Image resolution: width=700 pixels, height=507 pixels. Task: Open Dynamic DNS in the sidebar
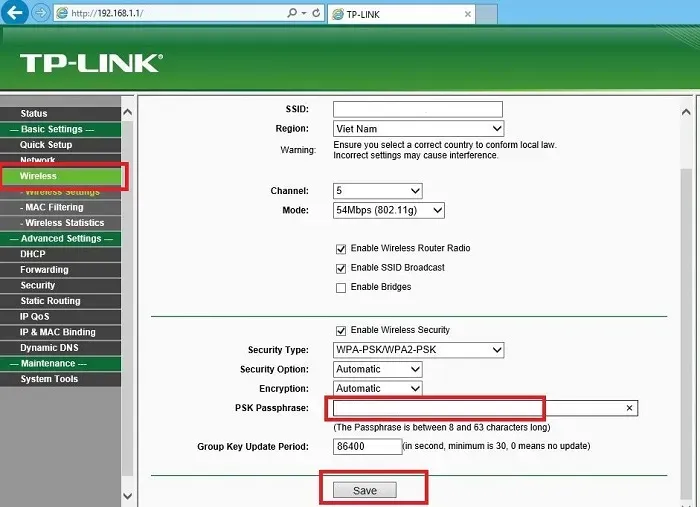pos(60,348)
